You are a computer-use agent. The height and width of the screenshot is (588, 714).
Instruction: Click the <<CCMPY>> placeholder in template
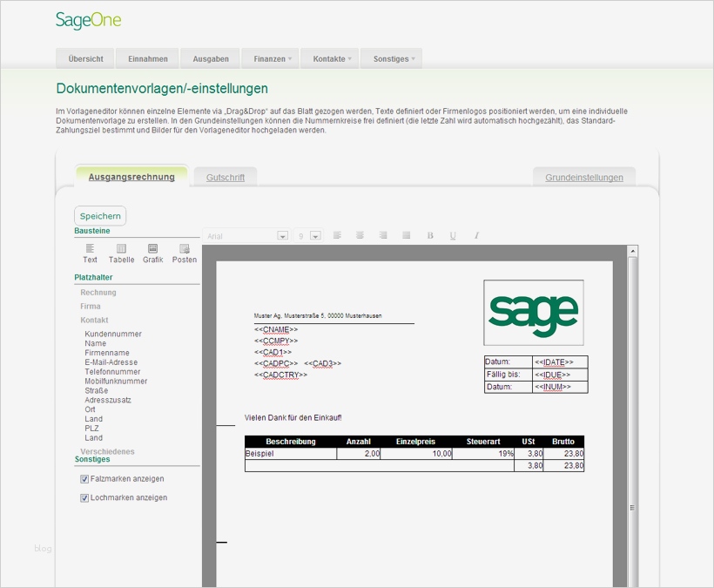coord(276,341)
